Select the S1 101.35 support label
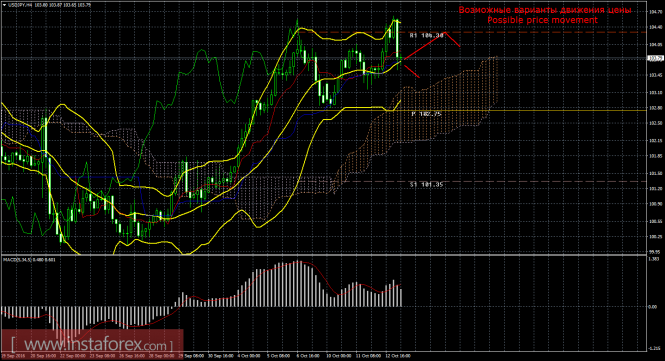The height and width of the screenshot is (361, 665). click(x=427, y=185)
